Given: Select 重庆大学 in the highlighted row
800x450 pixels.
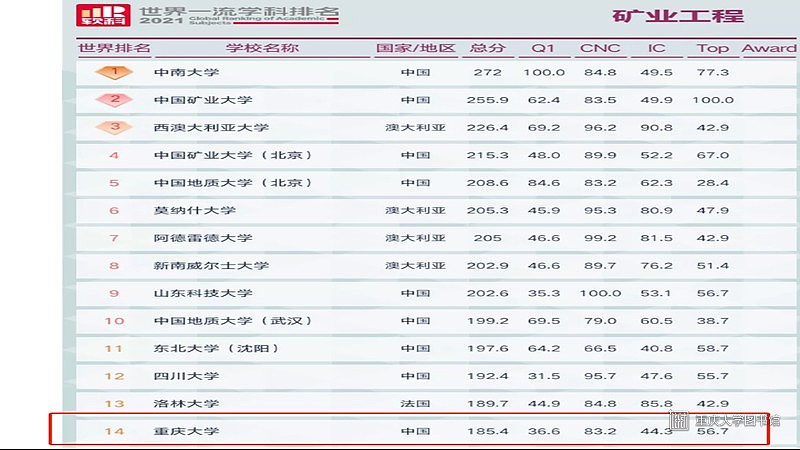Looking at the screenshot, I should tap(186, 431).
